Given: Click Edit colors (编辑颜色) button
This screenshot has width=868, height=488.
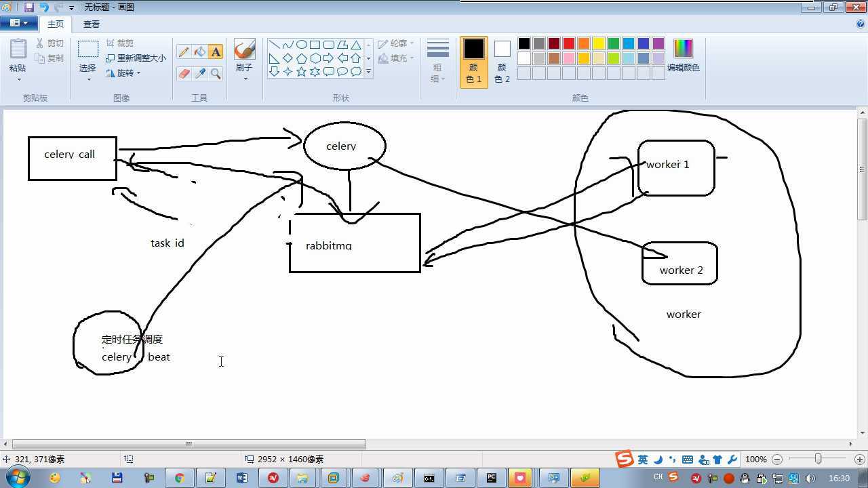Looking at the screenshot, I should [683, 56].
